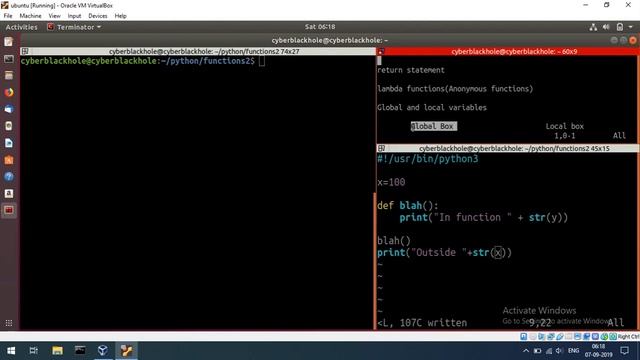Image resolution: width=640 pixels, height=360 pixels.
Task: Open Windows notification center icon
Action: [624, 351]
